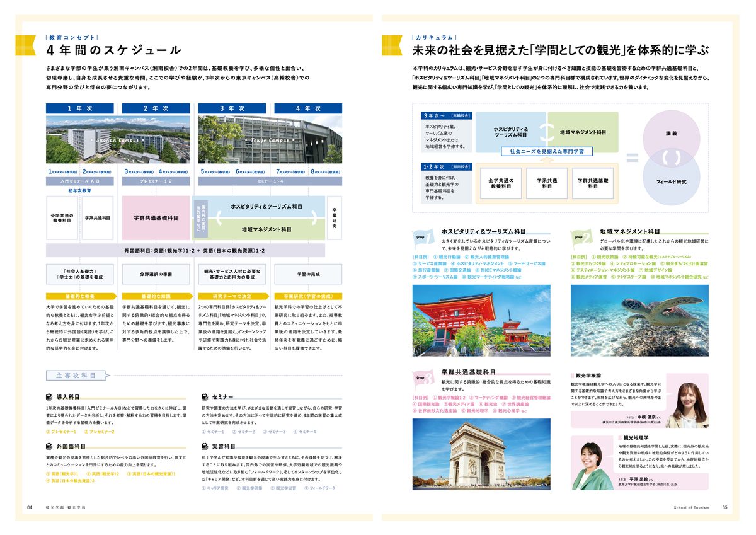The height and width of the screenshot is (535, 756).
Task: Click the 3年次〜 [高輪校舎] label in diagram
Action: point(446,116)
